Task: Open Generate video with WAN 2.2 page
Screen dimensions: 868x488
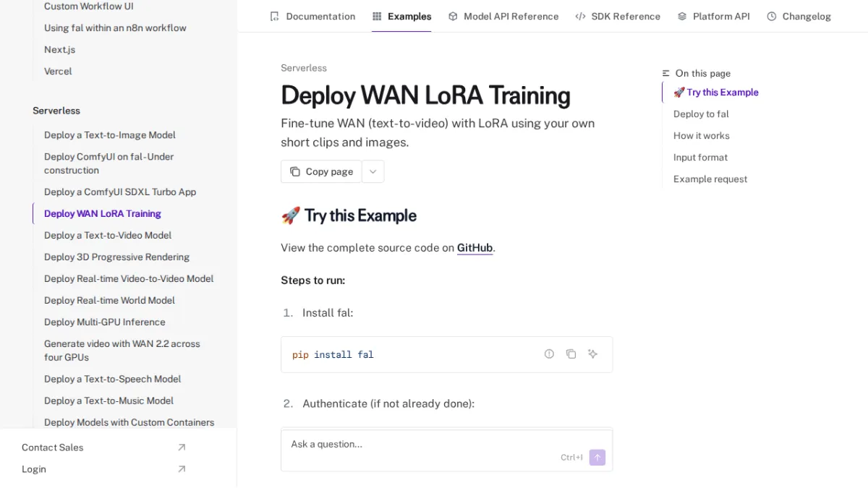Action: click(122, 351)
